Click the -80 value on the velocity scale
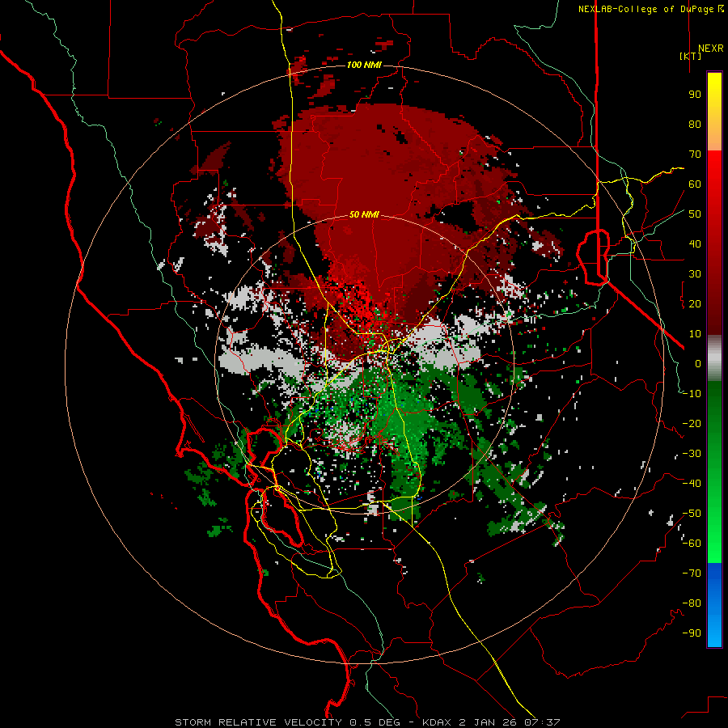 pyautogui.click(x=692, y=603)
